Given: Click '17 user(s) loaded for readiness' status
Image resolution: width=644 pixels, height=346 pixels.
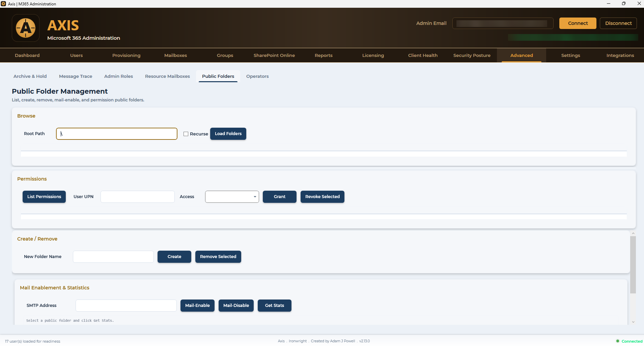Looking at the screenshot, I should point(32,341).
